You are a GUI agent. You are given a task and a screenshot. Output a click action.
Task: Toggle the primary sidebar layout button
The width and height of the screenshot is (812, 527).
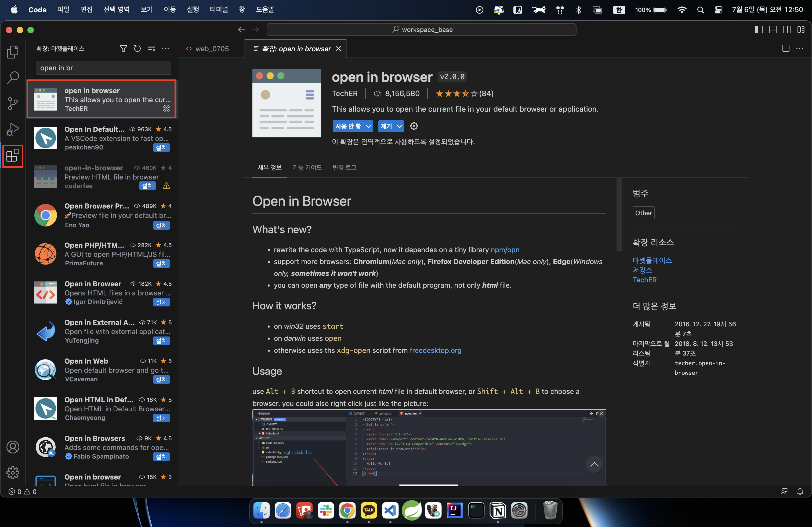click(759, 30)
